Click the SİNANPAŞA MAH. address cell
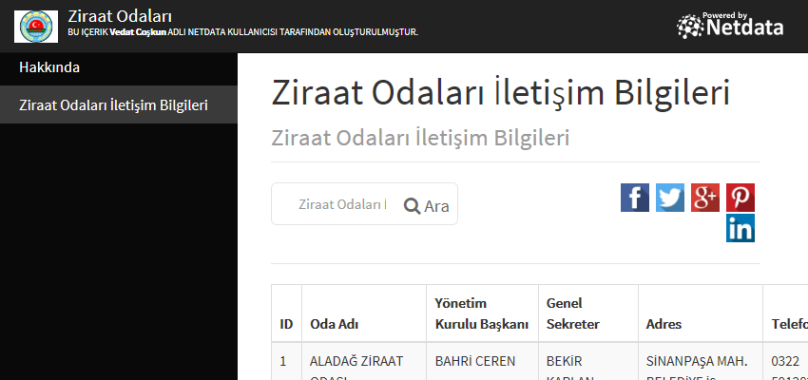The width and height of the screenshot is (808, 380). (x=700, y=361)
